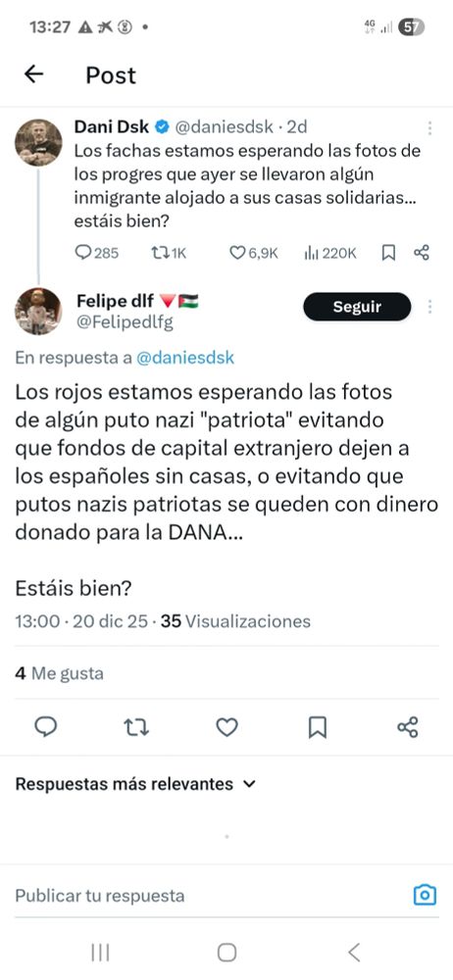Share Dani Dsk's post
Viewport: 453px width, 980px height.
pyautogui.click(x=422, y=253)
